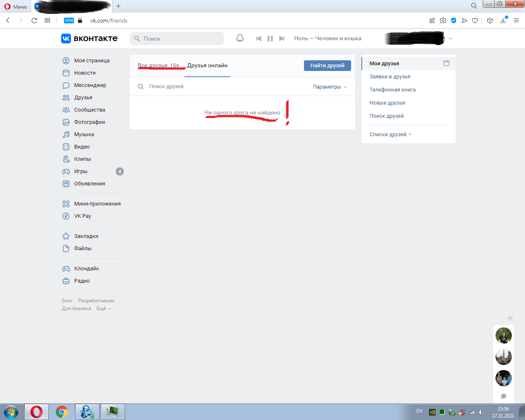Click the notifications bell icon
Image resolution: width=525 pixels, height=420 pixels.
pyautogui.click(x=240, y=38)
